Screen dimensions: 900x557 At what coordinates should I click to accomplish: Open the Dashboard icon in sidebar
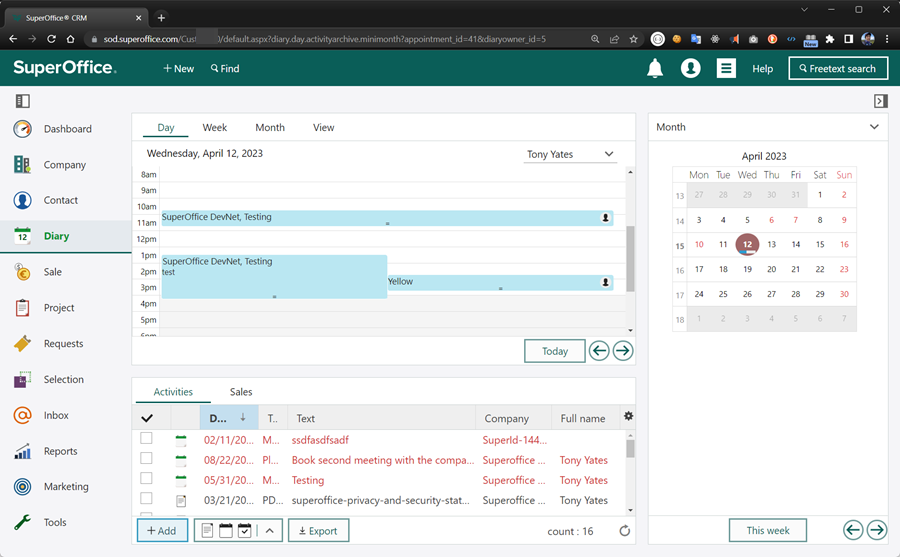click(22, 129)
